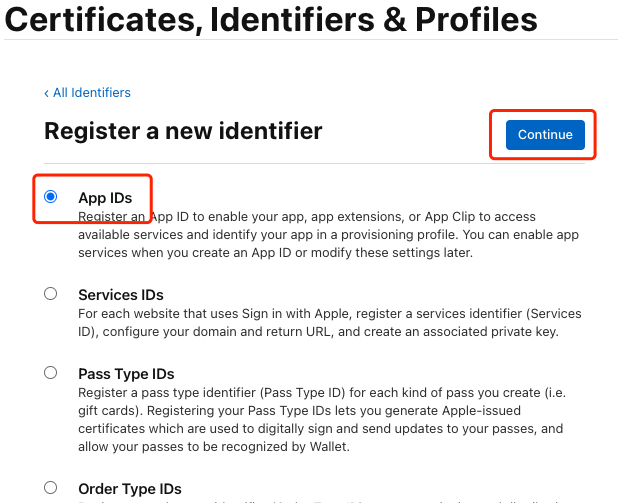Image resolution: width=618 pixels, height=503 pixels.
Task: Click the Certificates, Identifiers & Profiles page title
Action: [x=271, y=19]
